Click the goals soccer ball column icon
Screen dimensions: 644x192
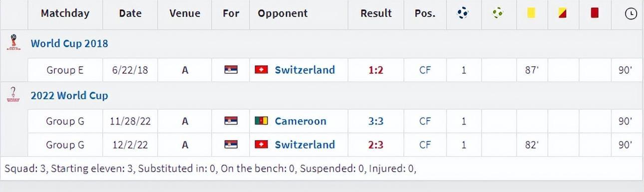pyautogui.click(x=463, y=13)
